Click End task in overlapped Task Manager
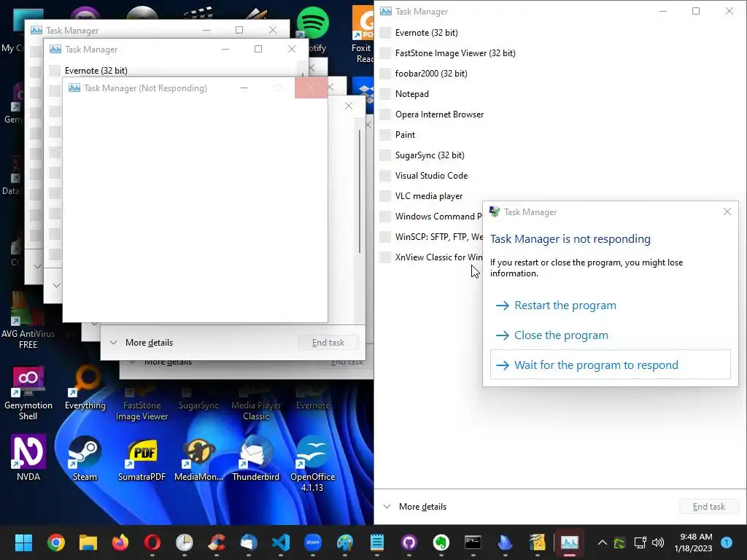The width and height of the screenshot is (747, 560). [x=328, y=343]
